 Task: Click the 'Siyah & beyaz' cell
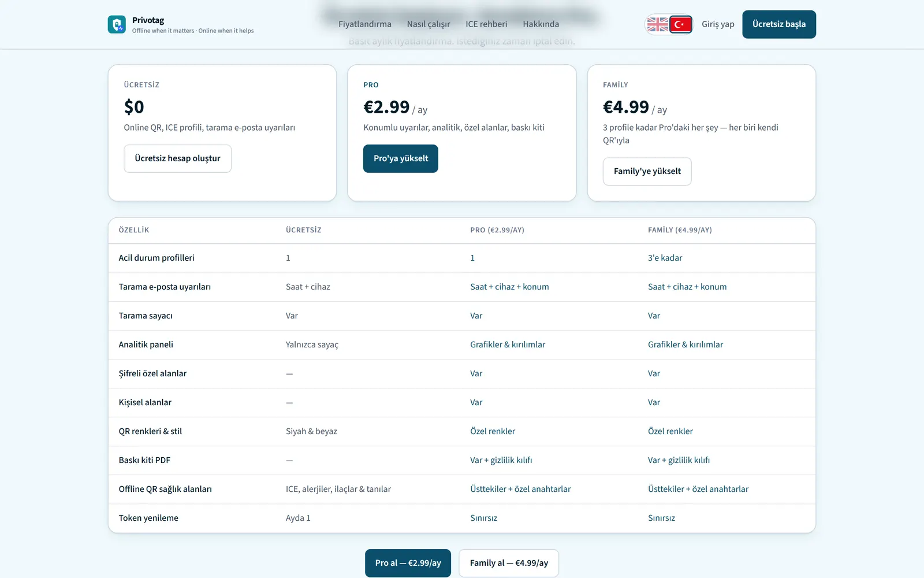pos(311,431)
